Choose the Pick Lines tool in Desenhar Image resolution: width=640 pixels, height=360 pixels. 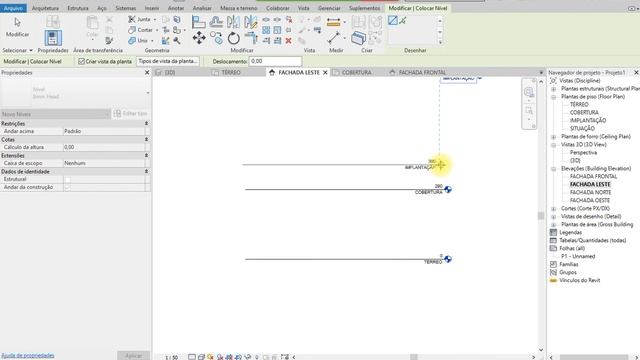tap(403, 20)
